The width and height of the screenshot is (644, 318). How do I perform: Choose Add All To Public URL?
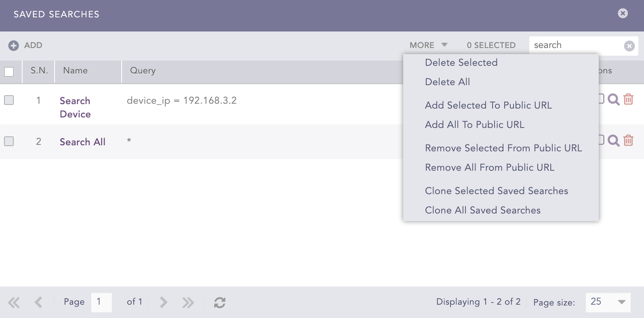coord(474,125)
